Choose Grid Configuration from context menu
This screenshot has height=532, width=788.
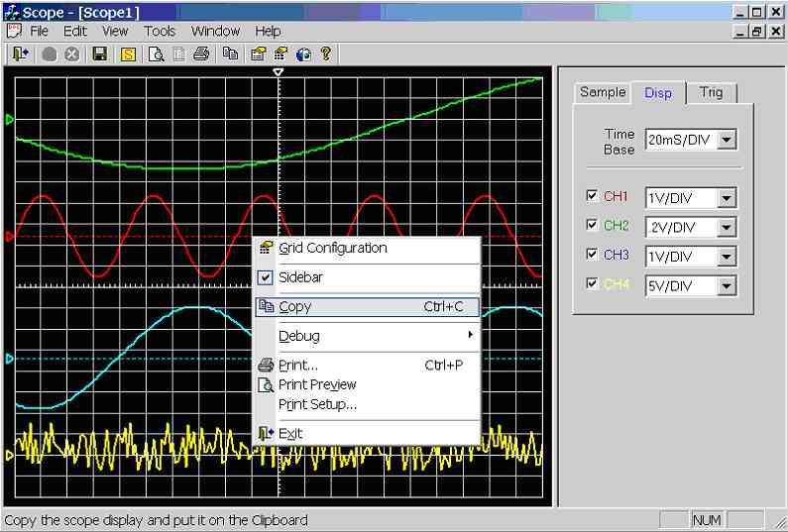tap(332, 248)
